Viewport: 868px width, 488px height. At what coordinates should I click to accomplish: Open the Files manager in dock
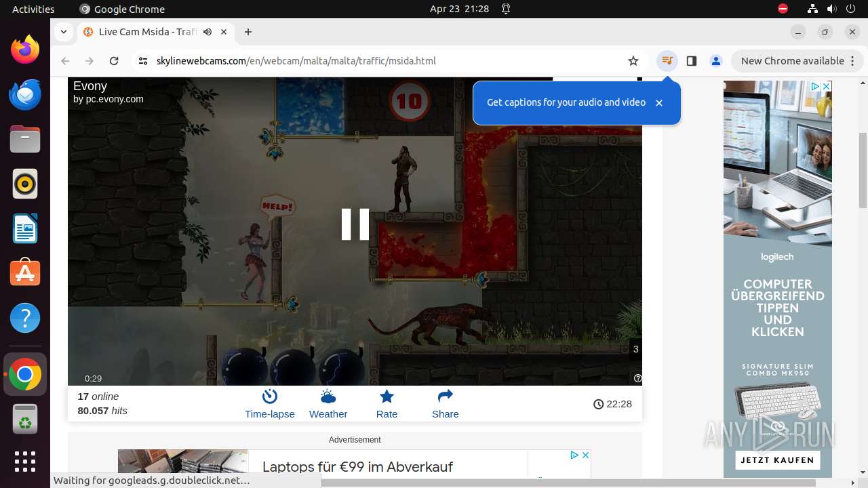(25, 139)
